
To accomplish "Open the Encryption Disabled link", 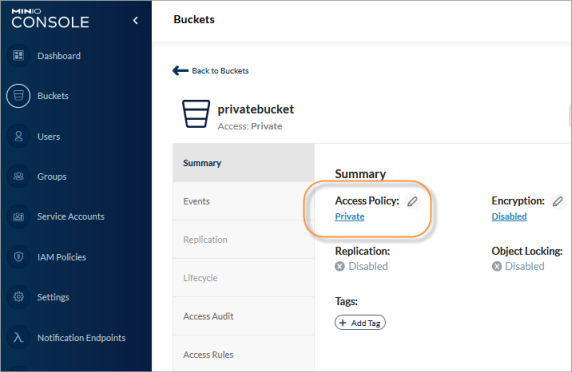I will [x=509, y=217].
